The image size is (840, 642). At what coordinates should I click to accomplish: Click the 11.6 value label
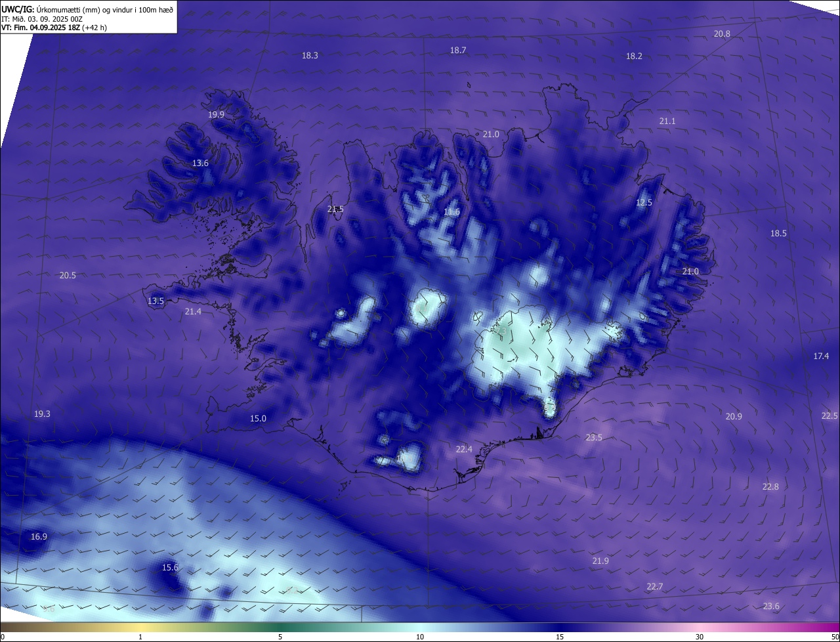click(451, 212)
